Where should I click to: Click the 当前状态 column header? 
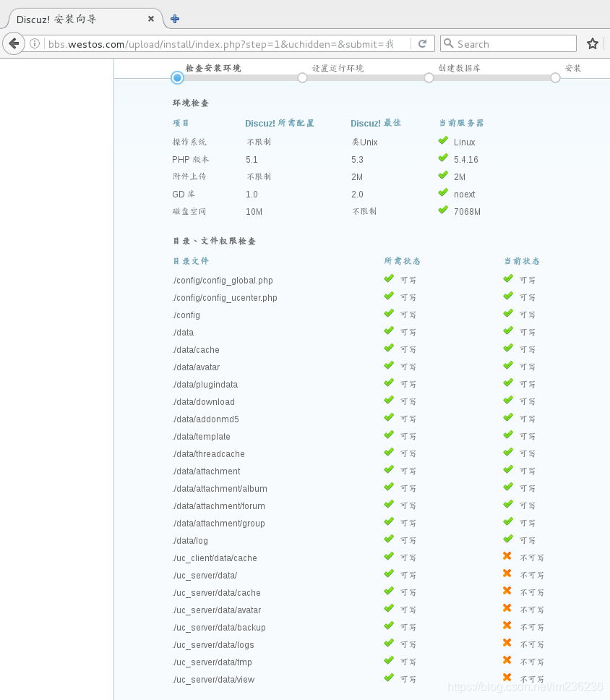(x=522, y=261)
